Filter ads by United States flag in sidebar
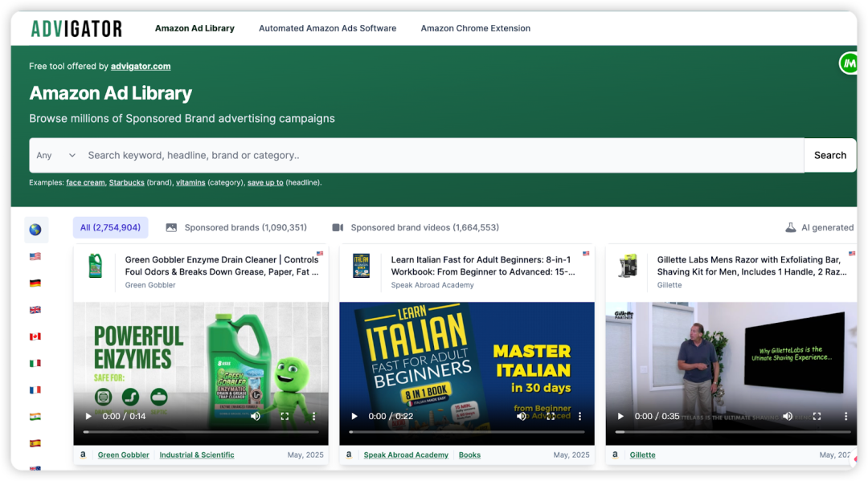The width and height of the screenshot is (868, 481). (x=35, y=256)
